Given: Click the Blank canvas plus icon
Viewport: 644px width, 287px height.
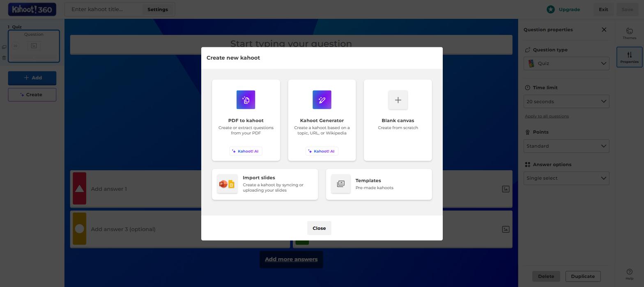Looking at the screenshot, I should pyautogui.click(x=398, y=100).
